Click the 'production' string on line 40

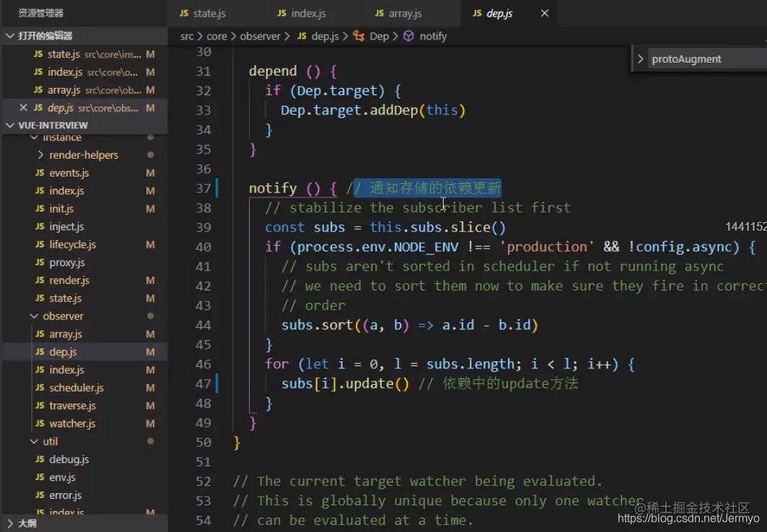pos(547,247)
